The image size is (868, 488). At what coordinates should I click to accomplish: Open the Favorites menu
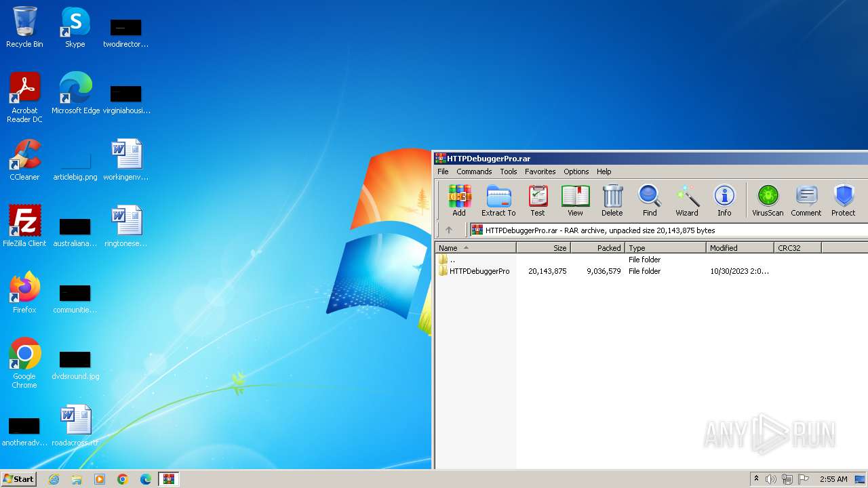coord(540,171)
